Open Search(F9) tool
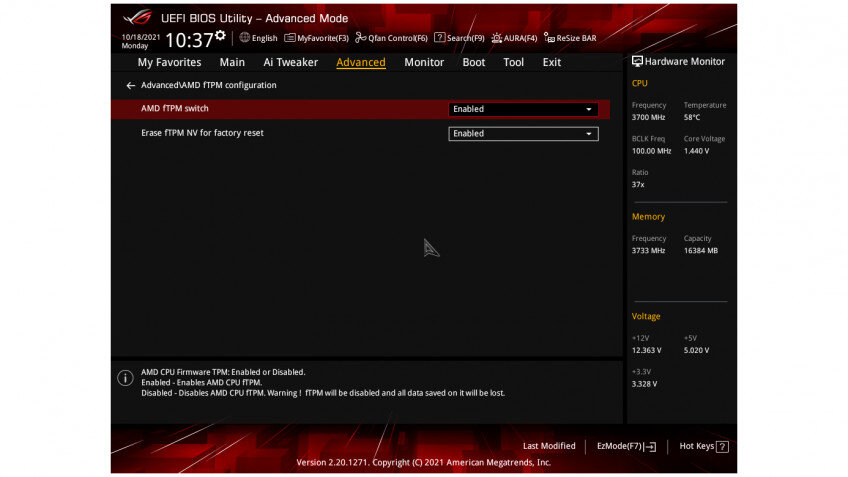Screen dimensions: 848x477 (459, 38)
